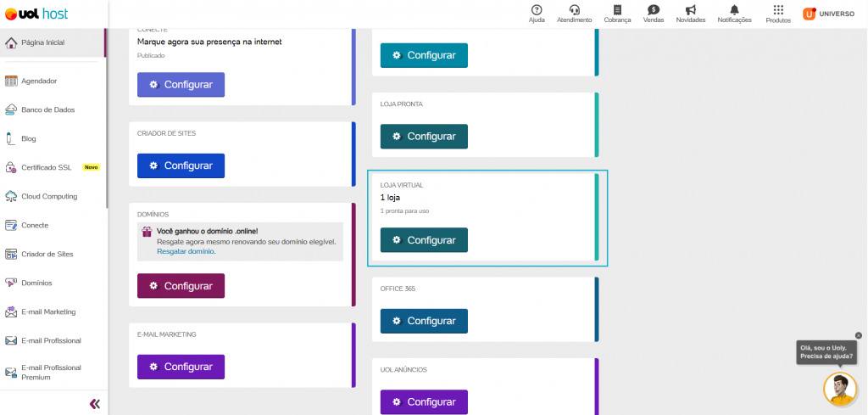Select Página Inicial in sidebar

tap(53, 42)
